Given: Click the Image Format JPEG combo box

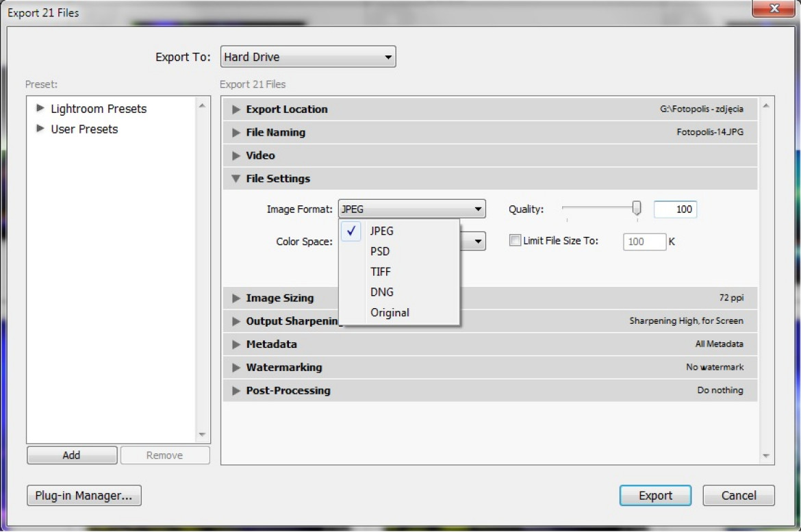Looking at the screenshot, I should [x=411, y=209].
